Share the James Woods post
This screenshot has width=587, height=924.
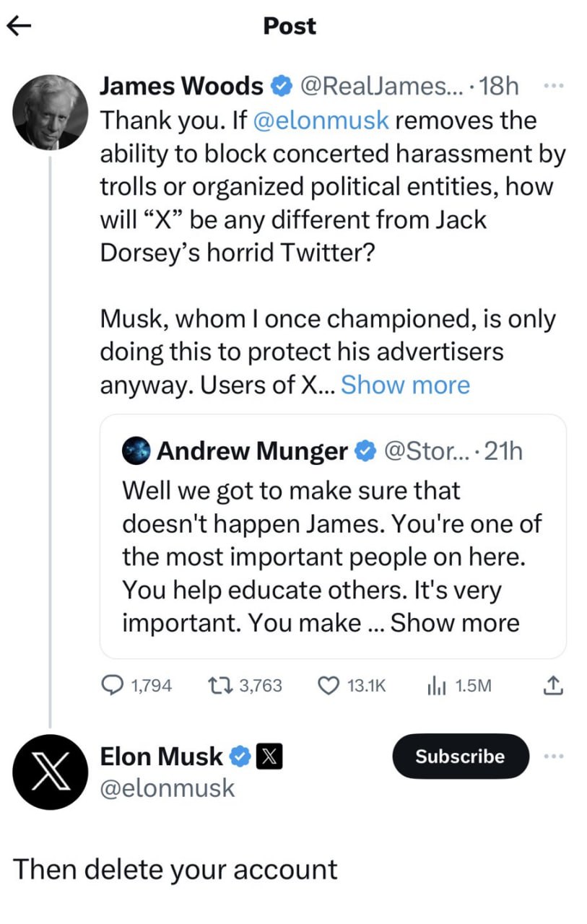552,685
